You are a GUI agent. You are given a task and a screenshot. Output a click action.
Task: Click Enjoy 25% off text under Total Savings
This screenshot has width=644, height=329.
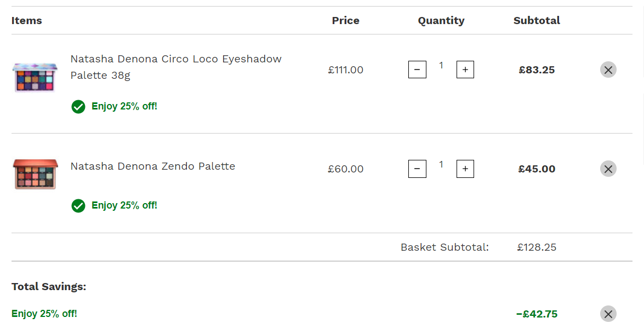(x=44, y=314)
